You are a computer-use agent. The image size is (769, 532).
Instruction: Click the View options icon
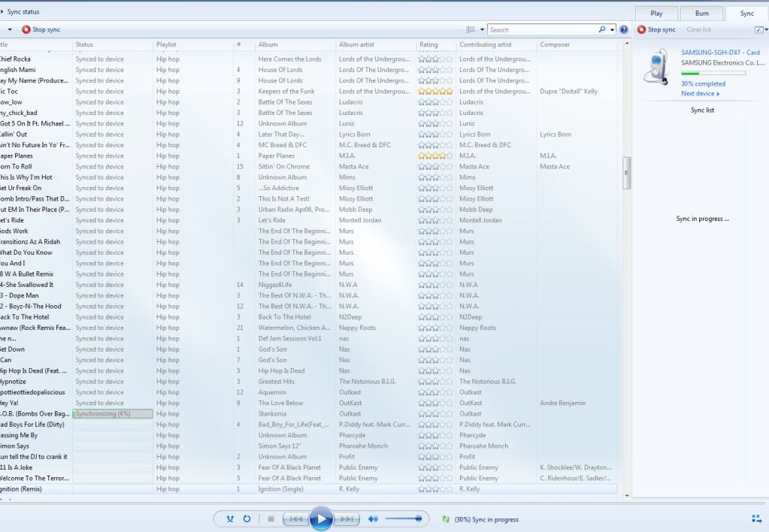pos(471,29)
